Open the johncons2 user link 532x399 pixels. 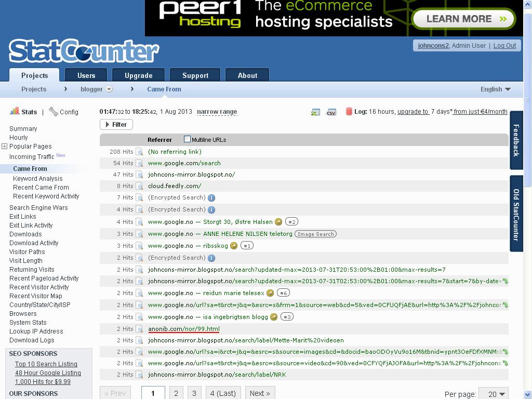pos(433,46)
